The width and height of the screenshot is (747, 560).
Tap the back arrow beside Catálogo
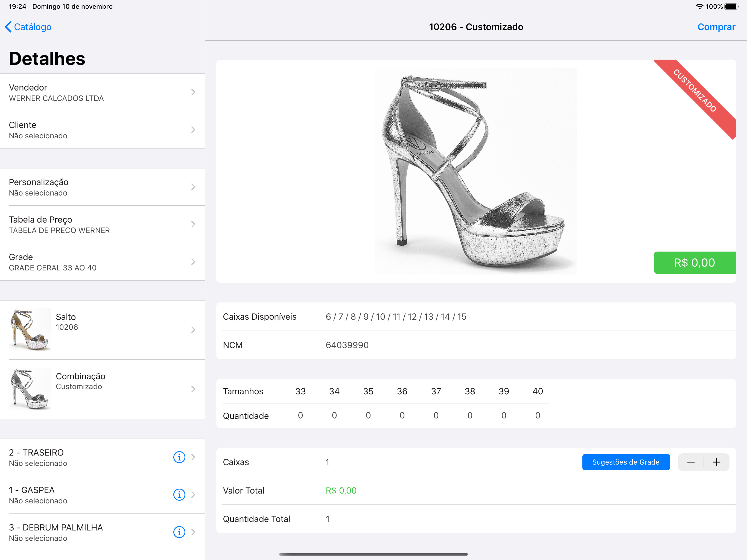pyautogui.click(x=8, y=27)
